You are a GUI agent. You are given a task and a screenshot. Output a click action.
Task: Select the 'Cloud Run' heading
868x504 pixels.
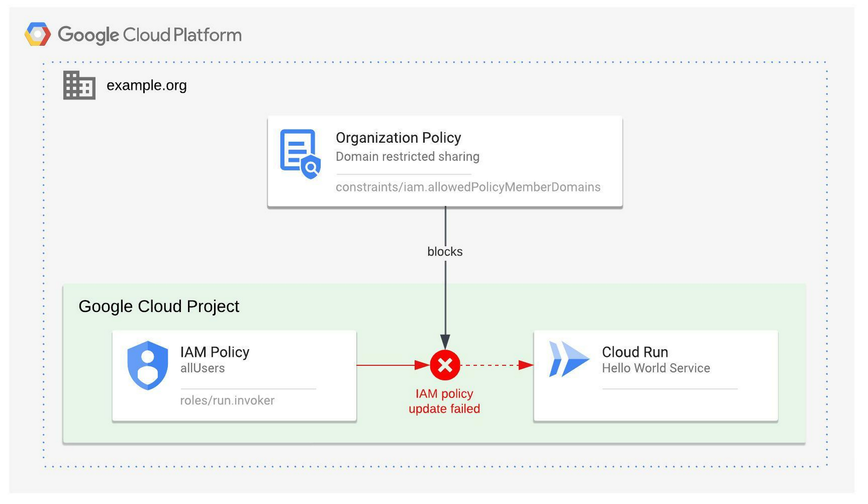click(635, 352)
